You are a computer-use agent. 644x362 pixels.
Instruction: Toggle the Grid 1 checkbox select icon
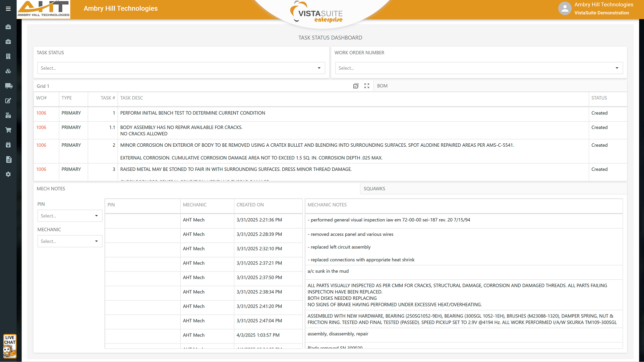click(356, 86)
